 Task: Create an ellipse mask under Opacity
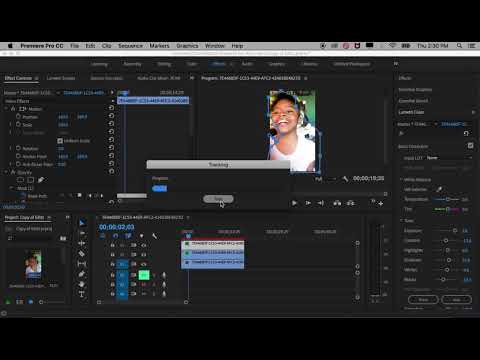coord(20,180)
